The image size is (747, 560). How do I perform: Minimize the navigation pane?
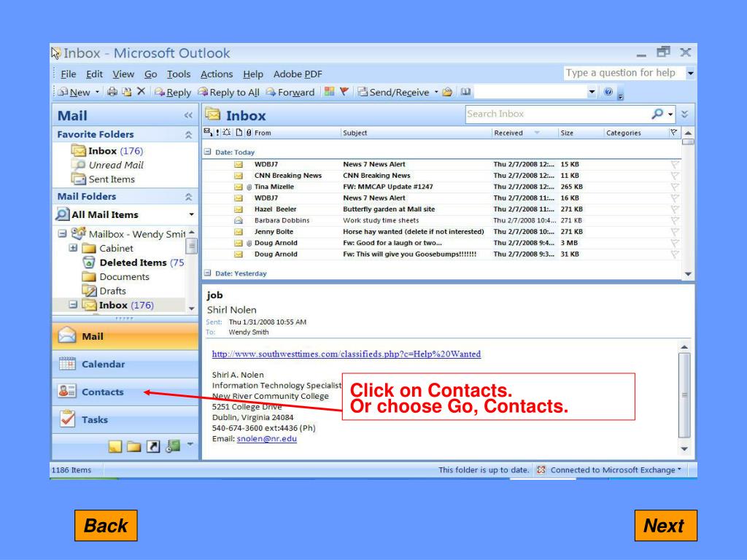188,115
